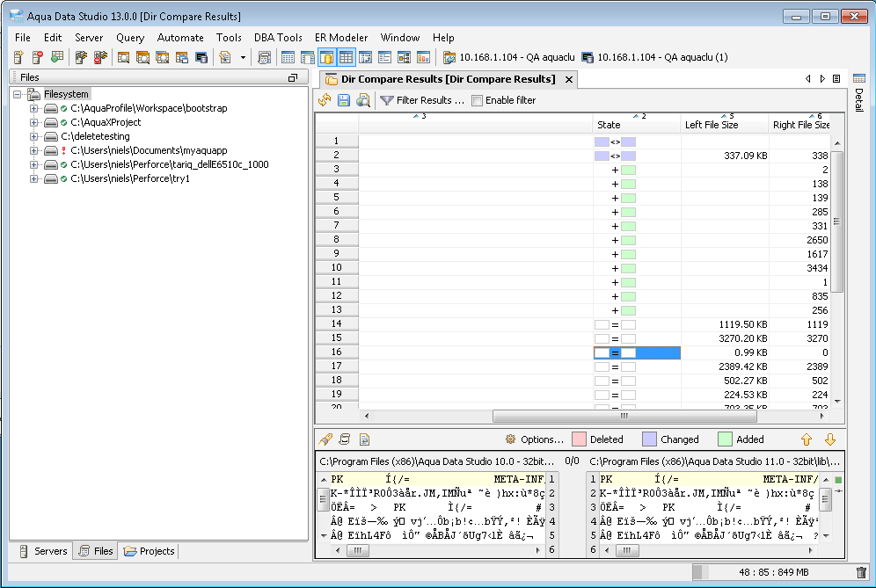Click the server icon with the red minus badge

(x=38, y=57)
